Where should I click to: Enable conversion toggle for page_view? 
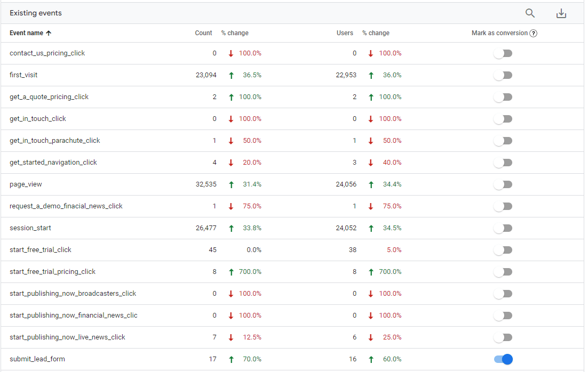point(503,184)
